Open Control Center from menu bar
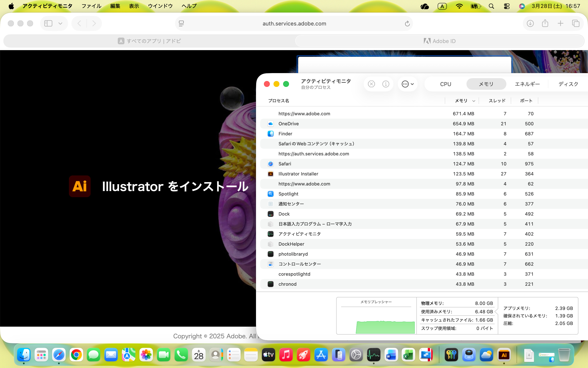 click(x=507, y=6)
